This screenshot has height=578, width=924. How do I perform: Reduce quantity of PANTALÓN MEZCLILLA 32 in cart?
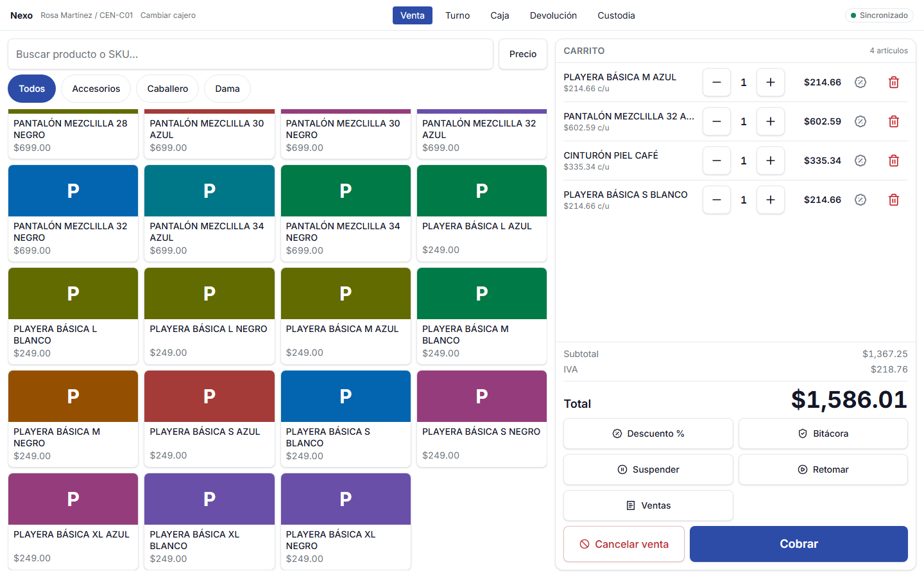click(717, 121)
